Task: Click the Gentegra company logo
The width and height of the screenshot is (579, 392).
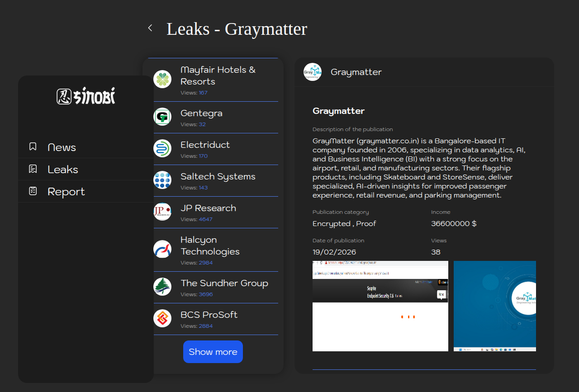Action: click(x=162, y=117)
